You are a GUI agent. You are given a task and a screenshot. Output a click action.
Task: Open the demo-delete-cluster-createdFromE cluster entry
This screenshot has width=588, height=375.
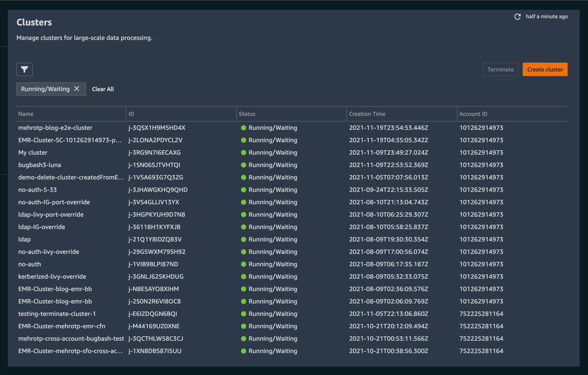point(71,177)
